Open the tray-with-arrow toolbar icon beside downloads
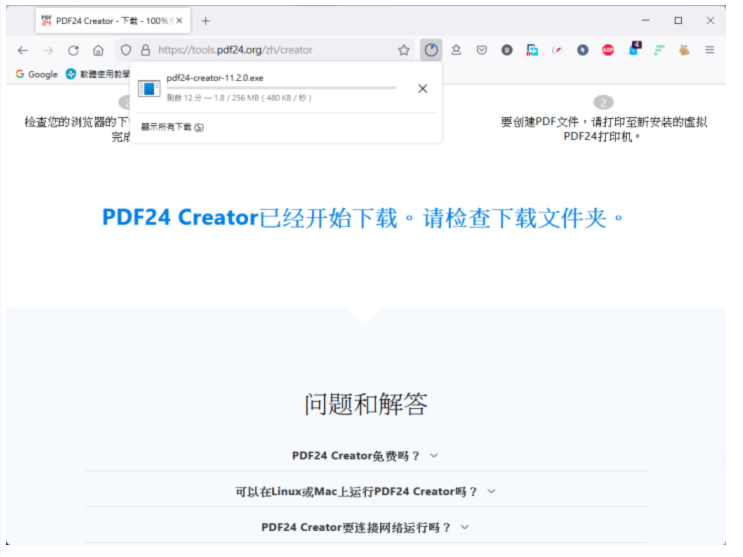The width and height of the screenshot is (743, 557). (x=456, y=50)
